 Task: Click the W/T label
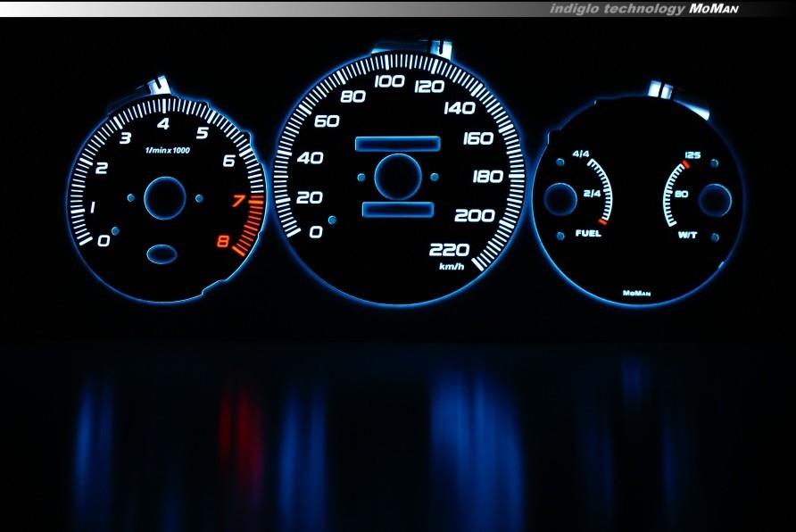click(x=688, y=236)
